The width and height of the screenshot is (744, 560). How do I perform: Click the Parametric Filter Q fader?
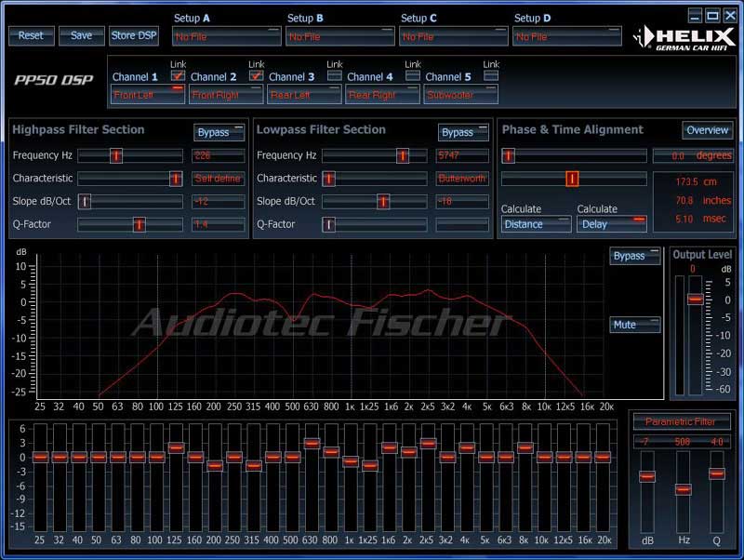(x=716, y=473)
